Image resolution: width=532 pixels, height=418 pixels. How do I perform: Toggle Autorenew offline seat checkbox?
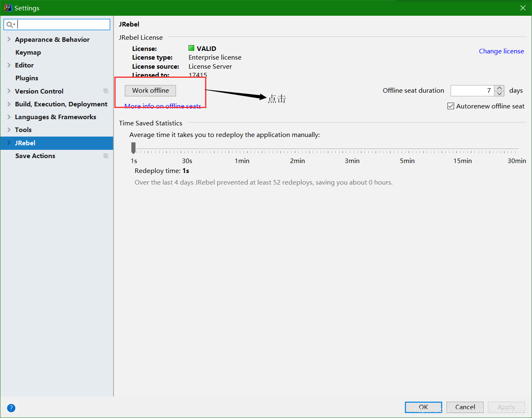pyautogui.click(x=451, y=106)
